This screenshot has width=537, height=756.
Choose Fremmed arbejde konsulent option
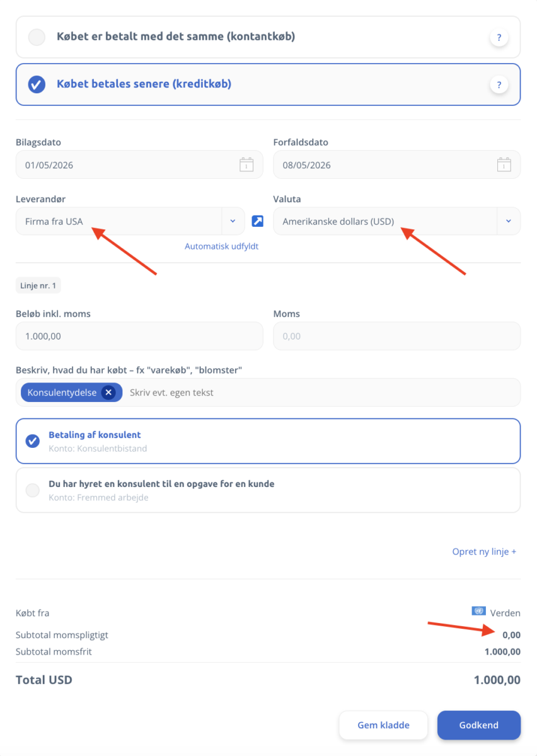[268, 490]
